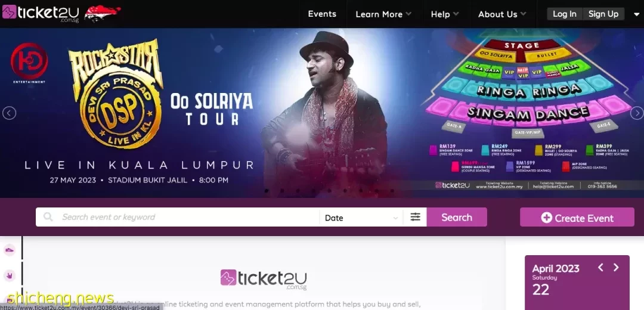The image size is (644, 310).
Task: Go to next month in calendar
Action: 615,268
